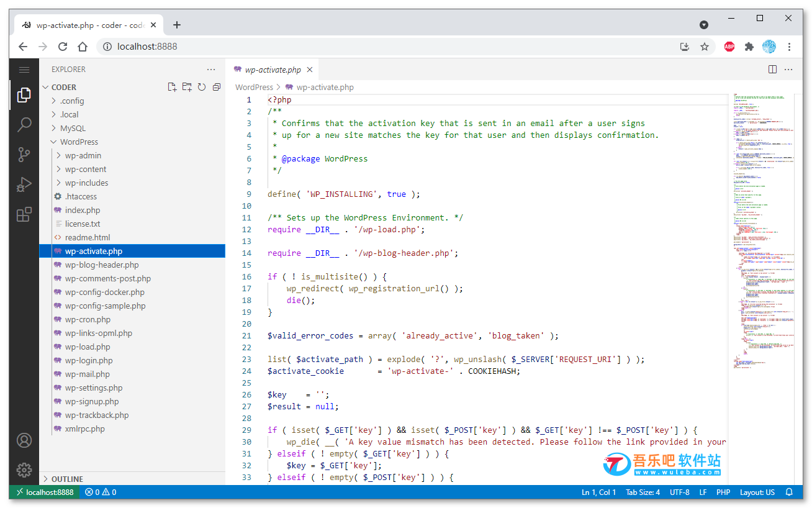Open the localhost:8888 remote indicator
The width and height of the screenshot is (812, 508).
click(44, 492)
